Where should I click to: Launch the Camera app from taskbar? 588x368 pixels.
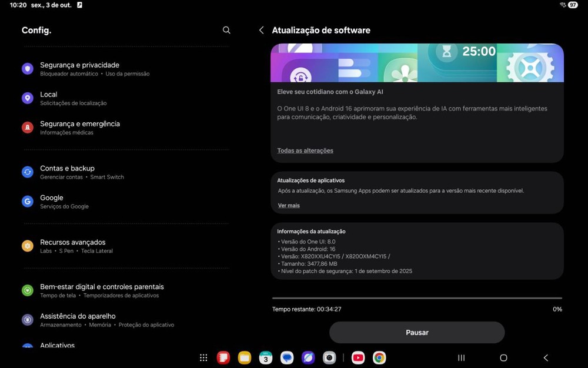(329, 358)
